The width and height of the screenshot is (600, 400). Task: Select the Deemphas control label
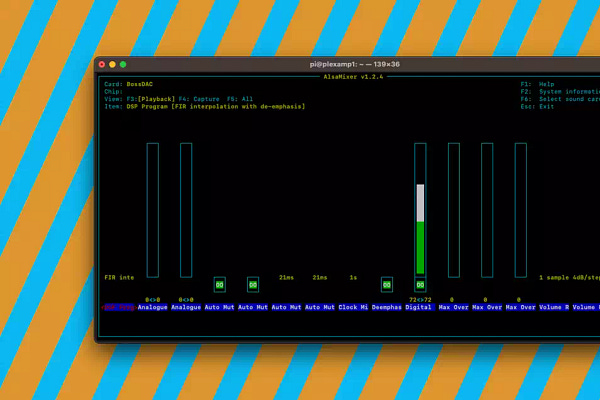point(387,307)
